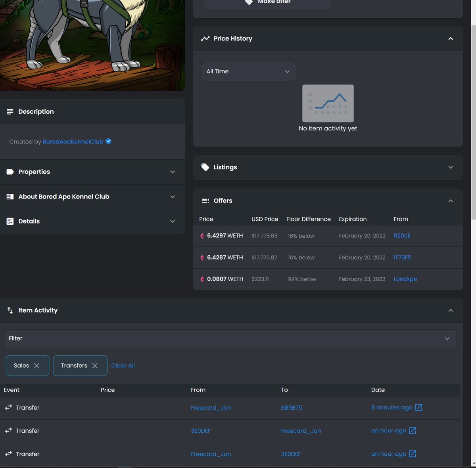Screen dimensions: 476x468
Task: Click the Item Activity arrows icon
Action: [10, 310]
